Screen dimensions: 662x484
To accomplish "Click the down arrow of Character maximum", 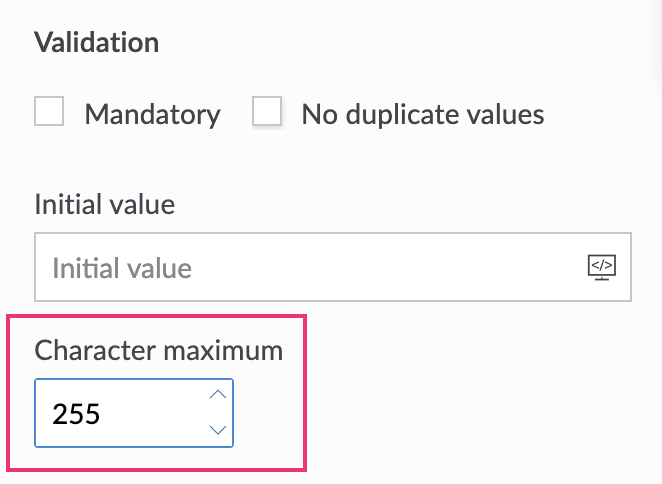I will tap(217, 430).
